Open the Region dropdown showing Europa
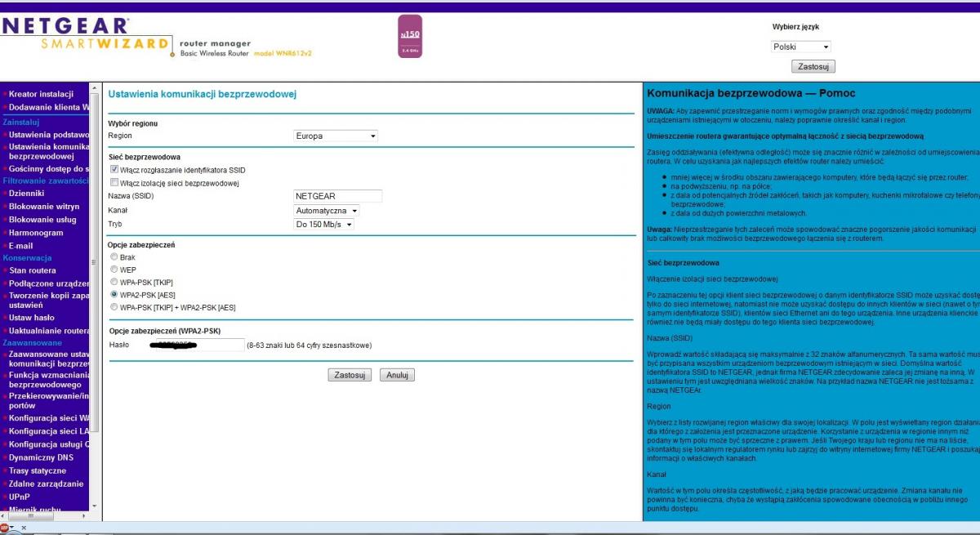 pos(336,136)
